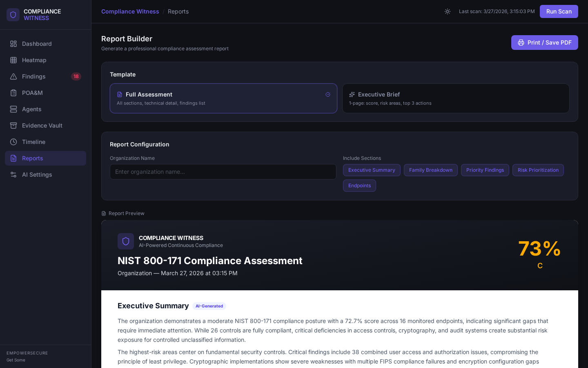The width and height of the screenshot is (588, 368).
Task: Select the Full Assessment template card
Action: [x=223, y=99]
